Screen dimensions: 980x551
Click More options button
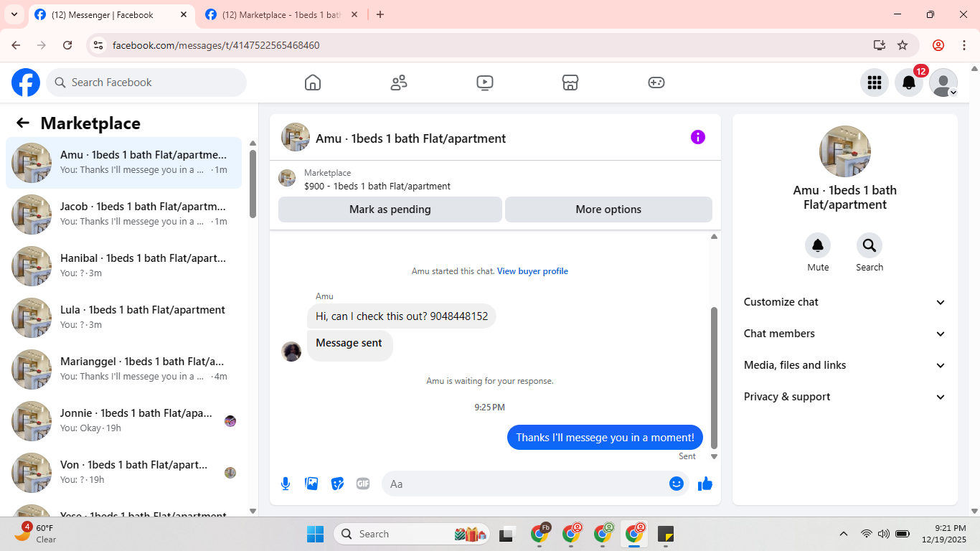pos(608,209)
